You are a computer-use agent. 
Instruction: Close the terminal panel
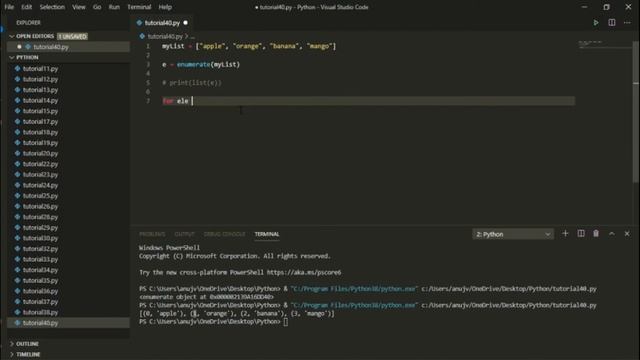coord(627,233)
